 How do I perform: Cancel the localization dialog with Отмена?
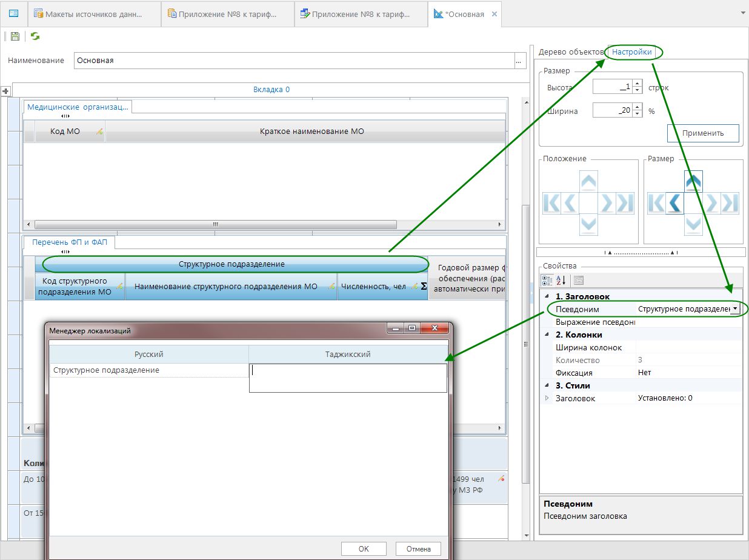click(x=418, y=548)
